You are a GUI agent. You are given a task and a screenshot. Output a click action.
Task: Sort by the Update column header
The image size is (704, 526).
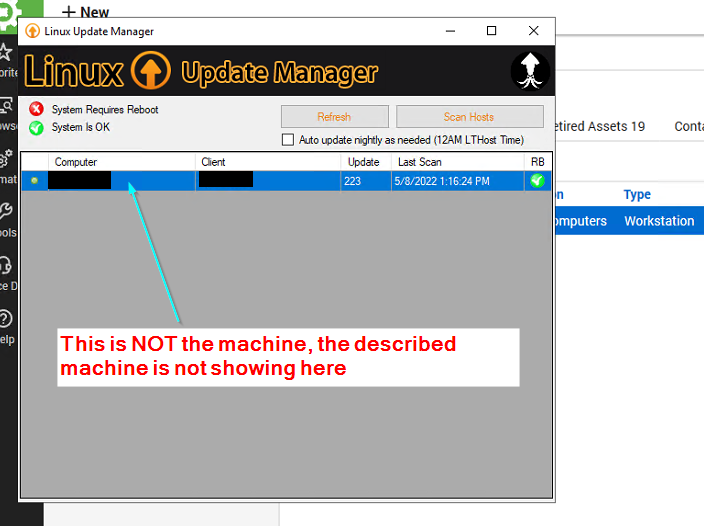(366, 162)
